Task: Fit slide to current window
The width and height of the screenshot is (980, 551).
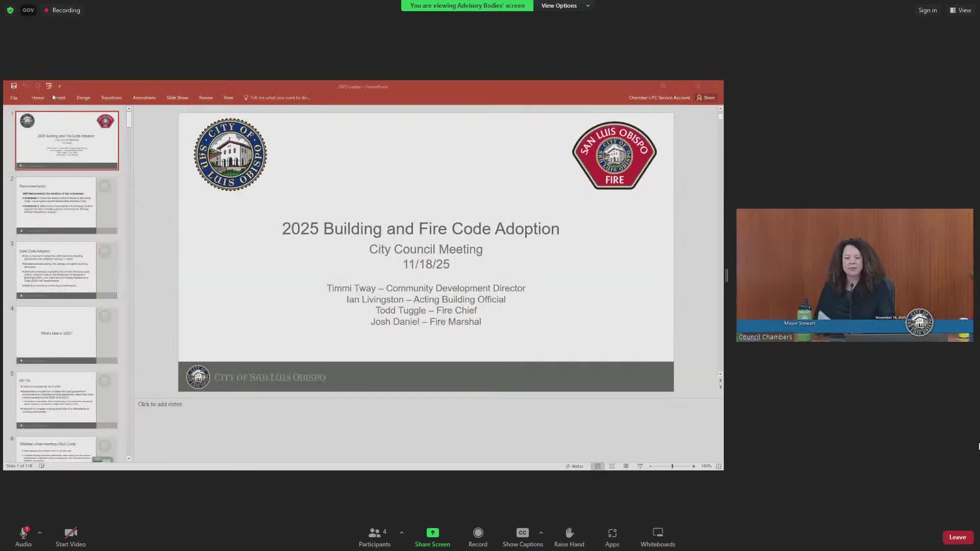Action: pyautogui.click(x=719, y=466)
